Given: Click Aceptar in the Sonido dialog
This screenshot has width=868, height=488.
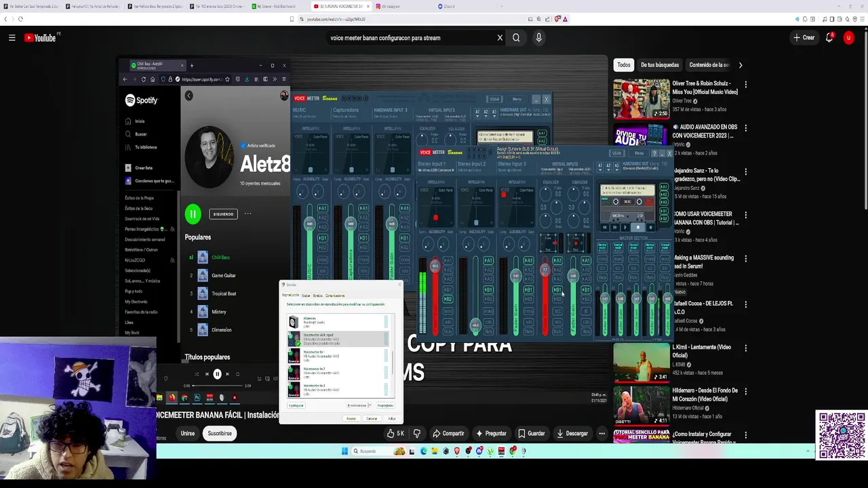Looking at the screenshot, I should pos(351,418).
